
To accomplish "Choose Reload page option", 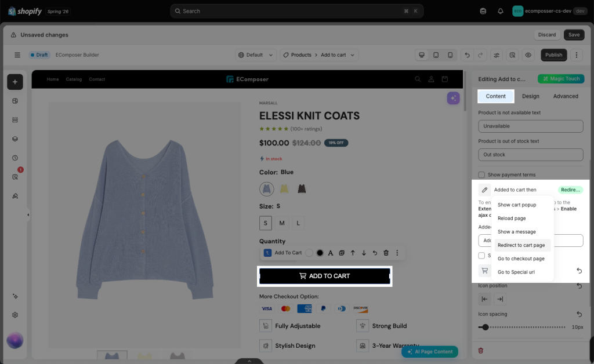I will coord(523,219).
